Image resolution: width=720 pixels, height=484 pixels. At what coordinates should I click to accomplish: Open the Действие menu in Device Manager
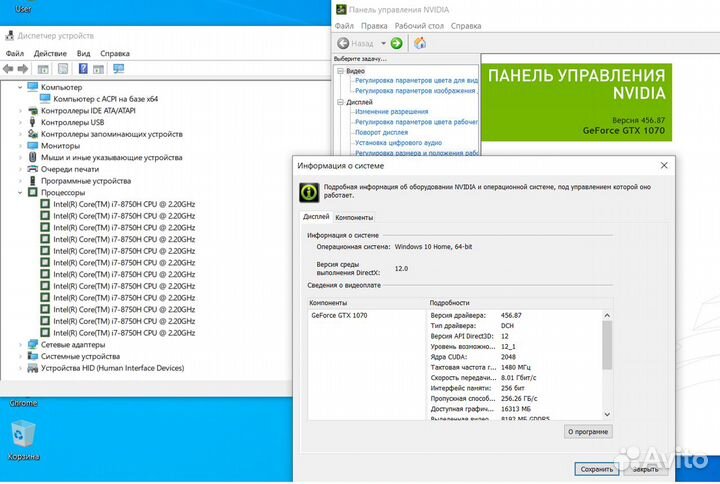click(x=50, y=53)
